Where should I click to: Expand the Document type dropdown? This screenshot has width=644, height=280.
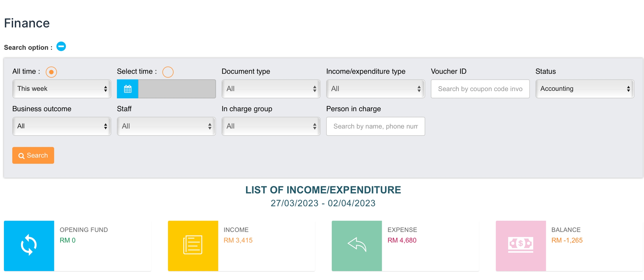coord(271,89)
